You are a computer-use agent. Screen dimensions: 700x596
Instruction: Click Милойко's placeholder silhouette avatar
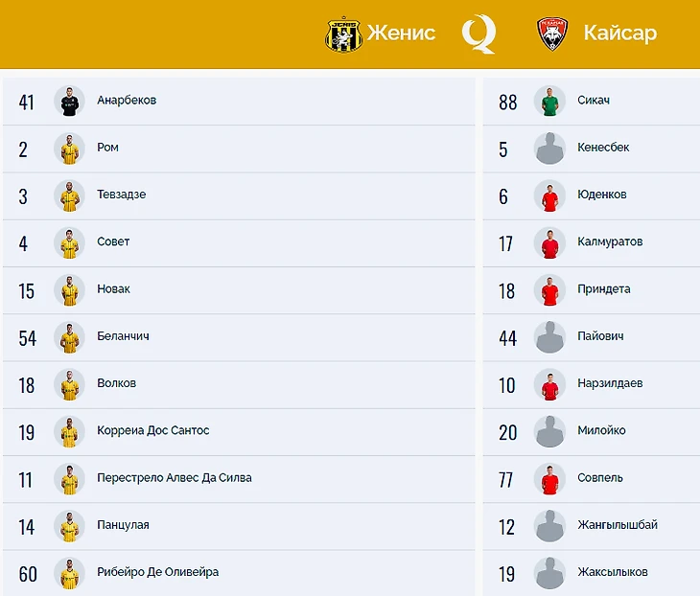[x=549, y=432]
